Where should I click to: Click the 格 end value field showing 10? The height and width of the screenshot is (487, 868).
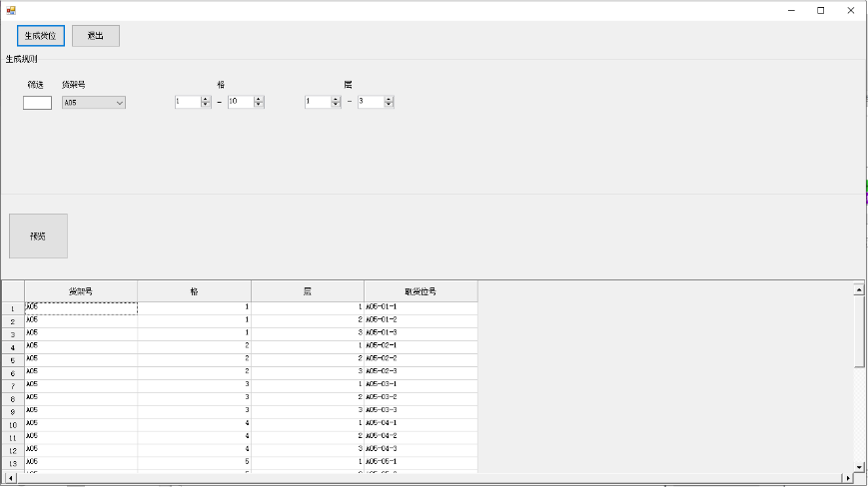[x=240, y=102]
